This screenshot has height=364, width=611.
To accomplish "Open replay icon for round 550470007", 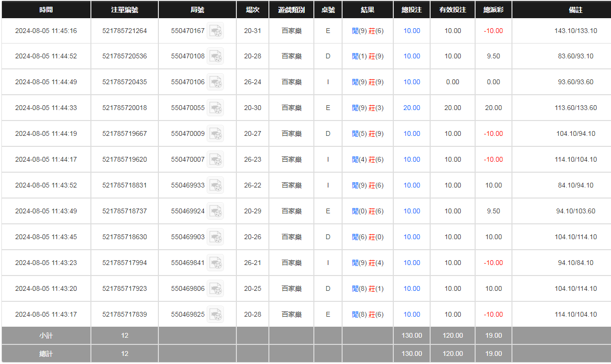I will tap(215, 160).
